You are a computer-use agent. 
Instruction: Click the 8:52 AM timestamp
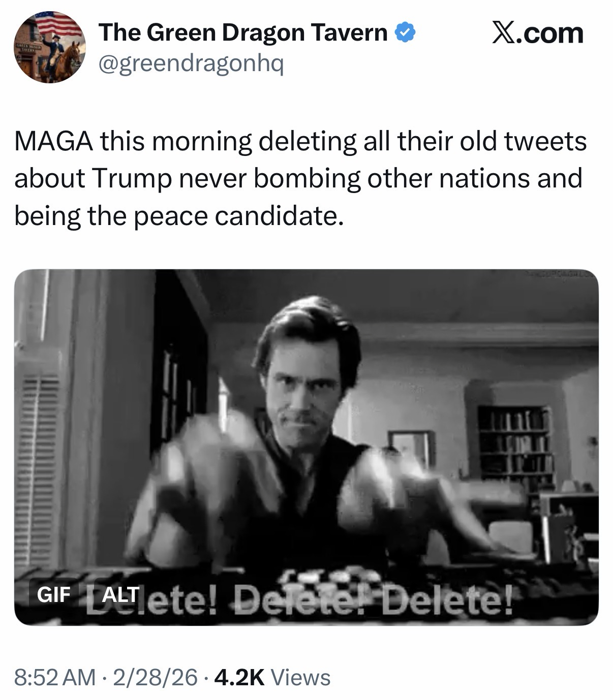54,677
